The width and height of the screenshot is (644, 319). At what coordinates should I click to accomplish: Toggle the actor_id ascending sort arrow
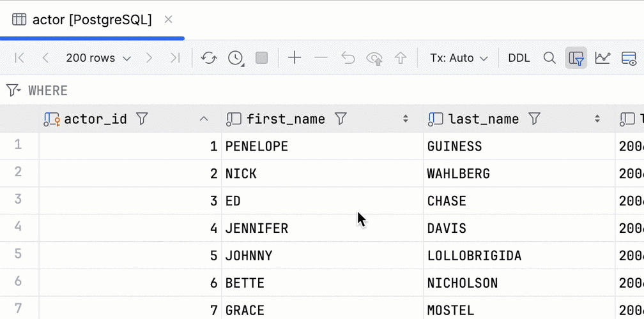[x=204, y=119]
